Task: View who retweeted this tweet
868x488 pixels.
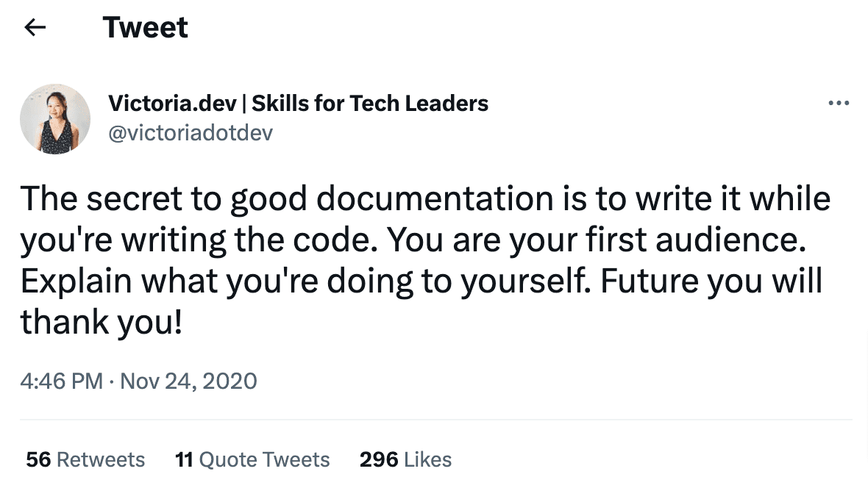Action: [x=85, y=459]
